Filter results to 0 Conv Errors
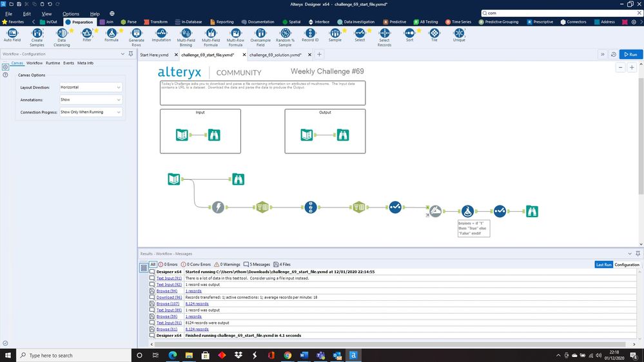 pos(196,264)
